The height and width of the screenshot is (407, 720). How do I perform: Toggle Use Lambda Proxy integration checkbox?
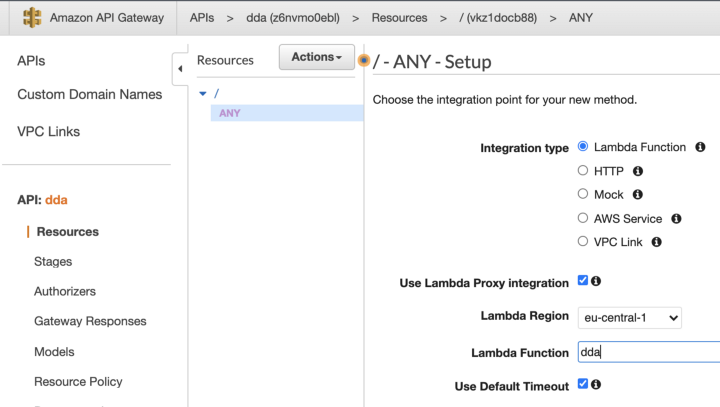coord(583,280)
